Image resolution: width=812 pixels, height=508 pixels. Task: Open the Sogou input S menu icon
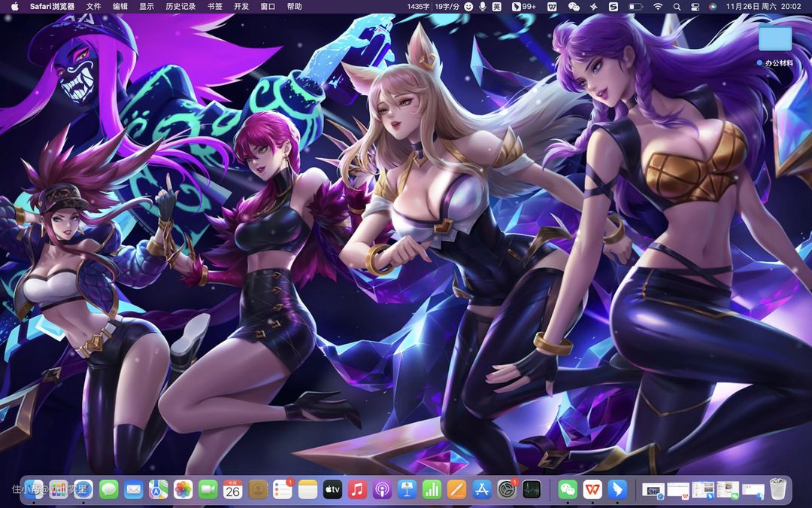(614, 6)
